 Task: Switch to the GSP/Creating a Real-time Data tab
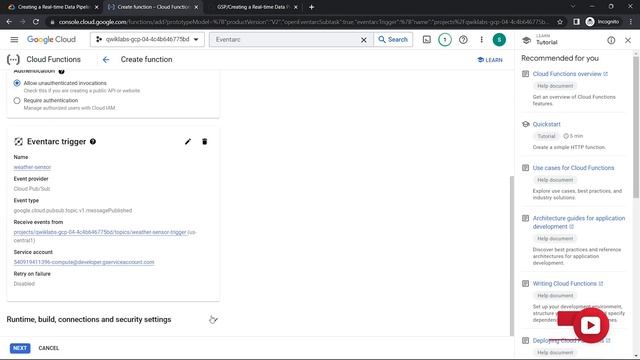click(x=253, y=7)
